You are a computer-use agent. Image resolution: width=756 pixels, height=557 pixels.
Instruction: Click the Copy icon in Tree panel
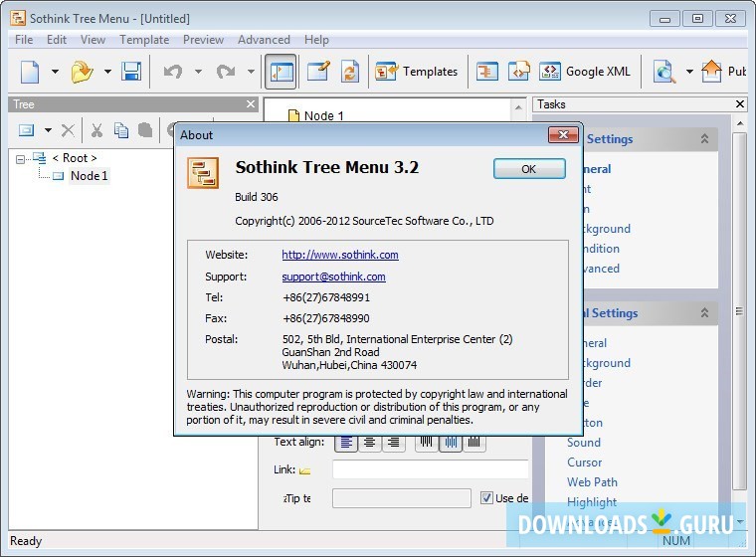coord(121,130)
